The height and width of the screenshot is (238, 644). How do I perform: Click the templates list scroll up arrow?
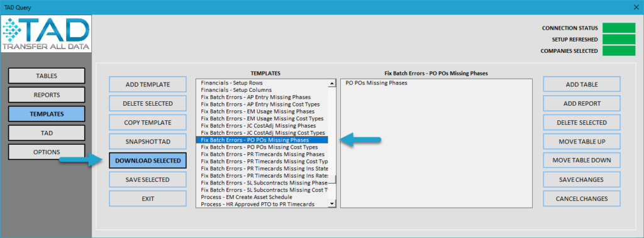point(332,83)
